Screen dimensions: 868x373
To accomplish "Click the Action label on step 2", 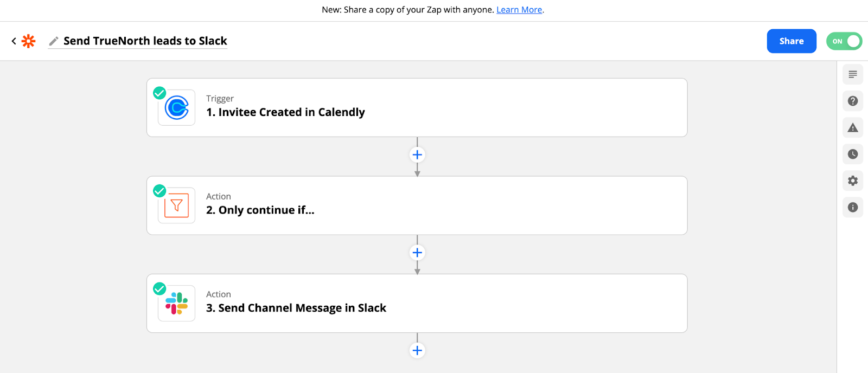I will [219, 196].
